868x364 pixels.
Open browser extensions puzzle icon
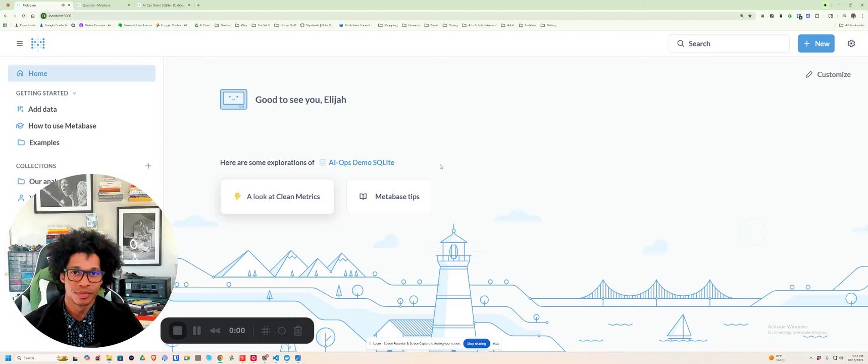click(817, 16)
